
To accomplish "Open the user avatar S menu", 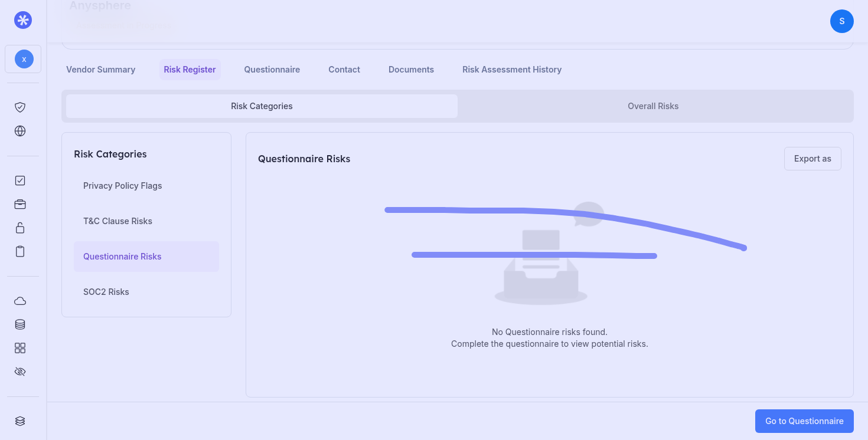I will coord(841,21).
